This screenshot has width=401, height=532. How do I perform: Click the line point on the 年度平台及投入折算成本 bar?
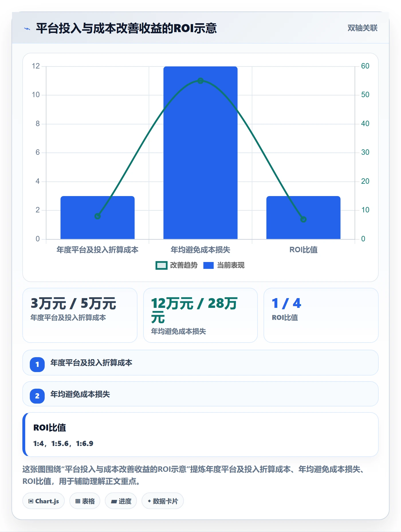pos(97,216)
